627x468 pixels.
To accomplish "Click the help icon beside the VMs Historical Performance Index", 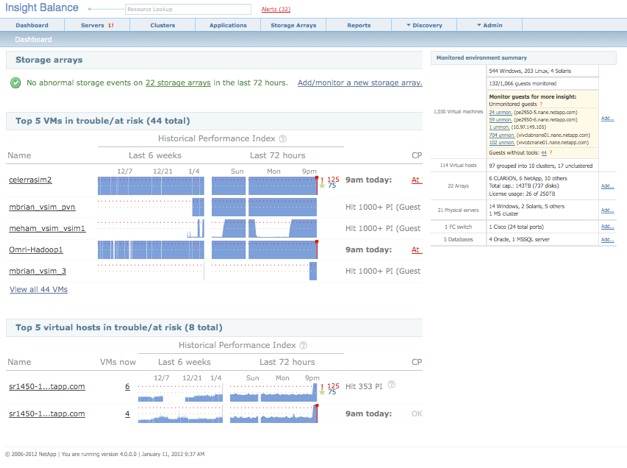I will [x=283, y=139].
